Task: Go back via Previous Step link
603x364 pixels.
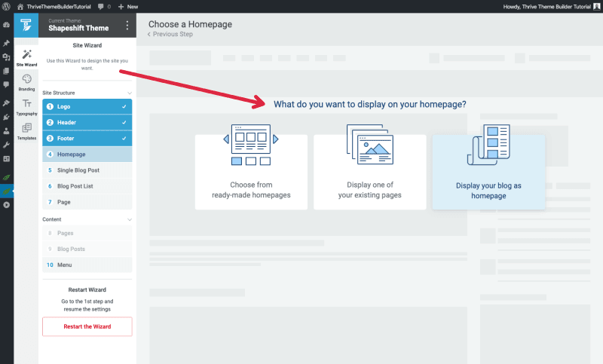Action: [x=172, y=35]
